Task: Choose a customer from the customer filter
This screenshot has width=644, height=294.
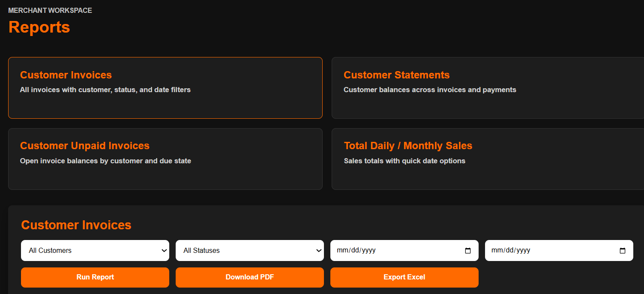Action: (x=94, y=250)
